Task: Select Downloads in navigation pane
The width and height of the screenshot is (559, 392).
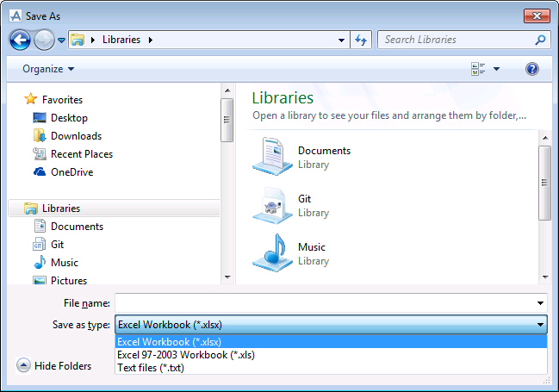Action: click(76, 136)
